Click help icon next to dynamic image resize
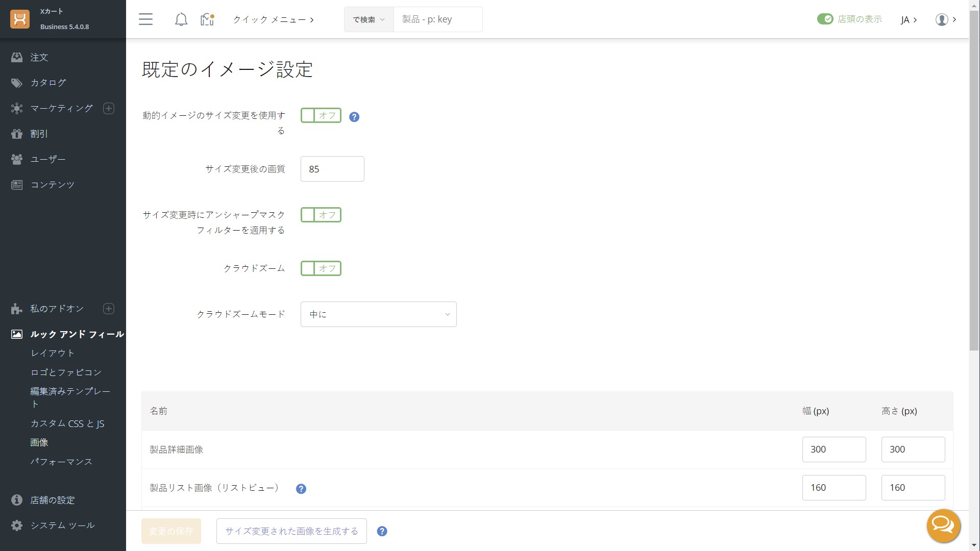Screen dimensions: 980x551 pyautogui.click(x=354, y=117)
